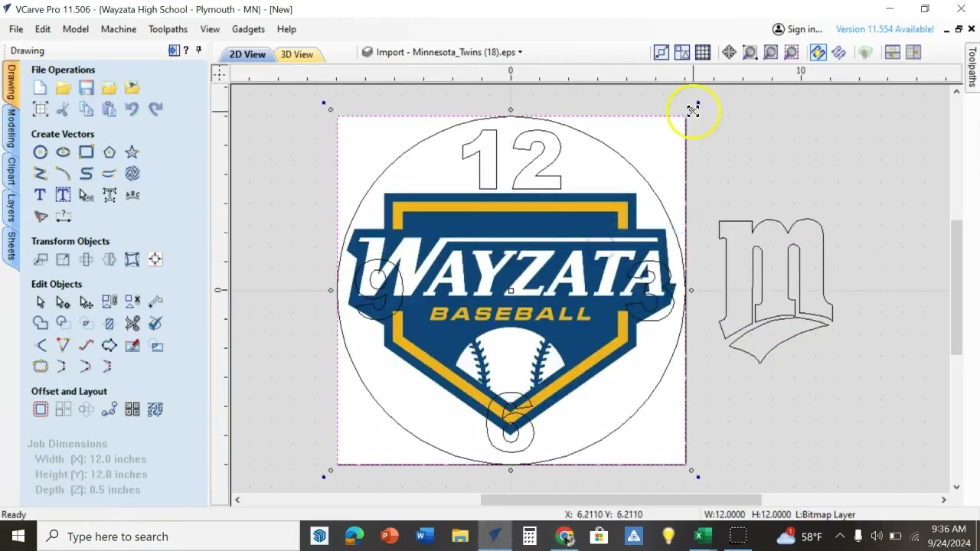Open the Gadgets menu
The image size is (980, 551).
[x=248, y=29]
